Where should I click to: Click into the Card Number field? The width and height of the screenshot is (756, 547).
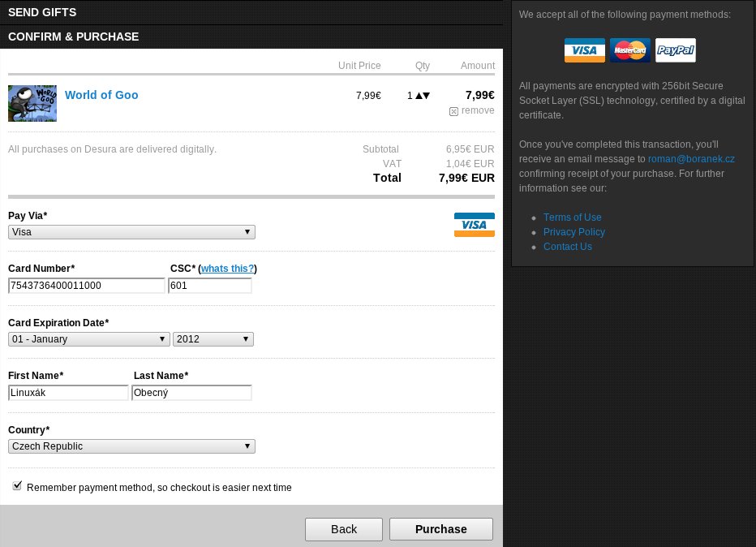tap(86, 286)
